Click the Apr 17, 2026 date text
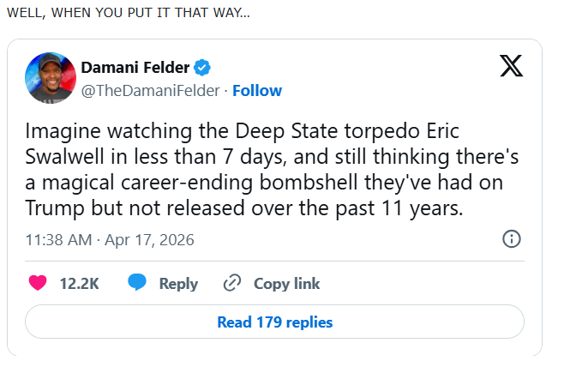This screenshot has width=588, height=379. coord(150,240)
